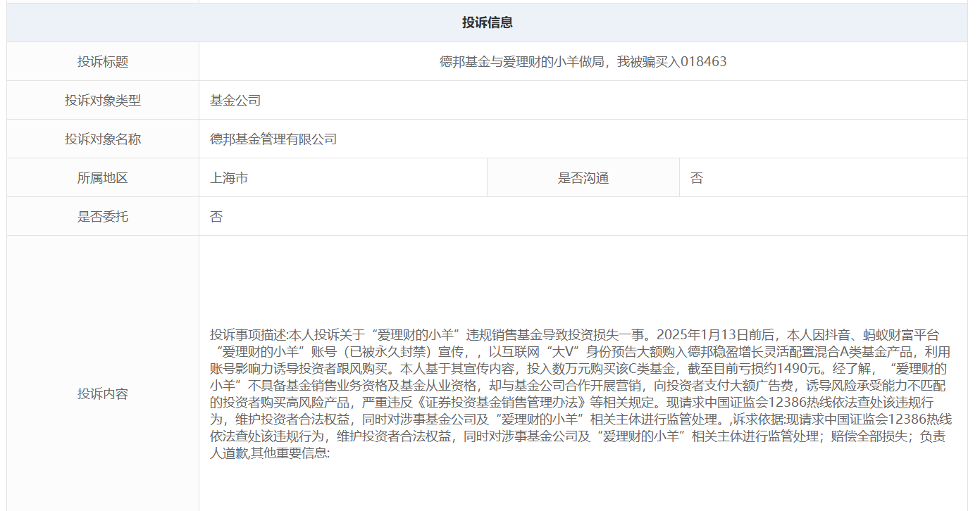Viewport: 980px width, 511px height.
Task: Click the 否 value beside 是否委托
Action: [216, 217]
